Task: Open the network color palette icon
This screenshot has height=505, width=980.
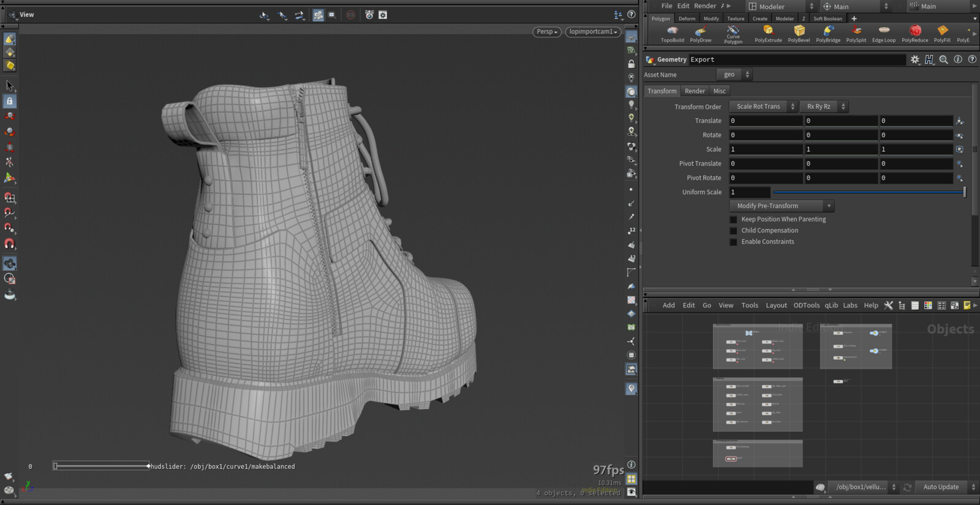Action: 928,305
